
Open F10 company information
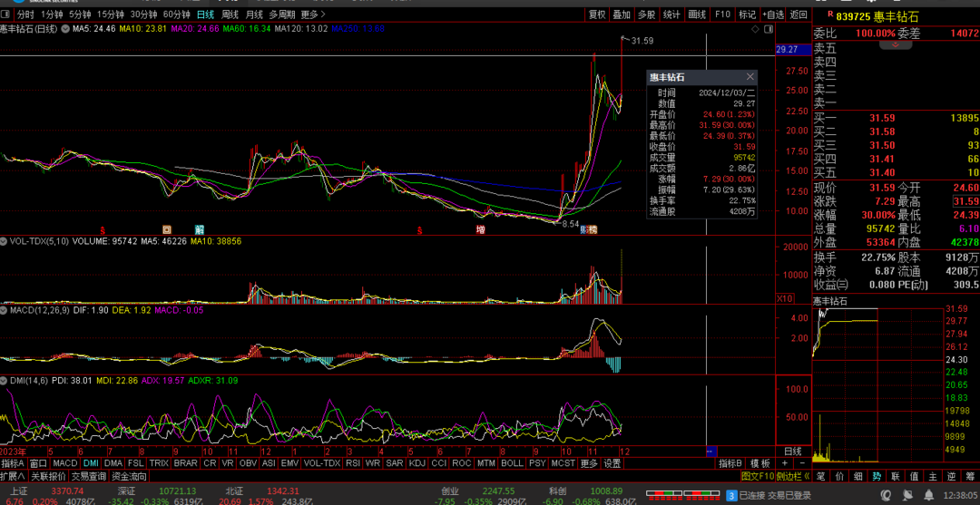coord(722,14)
